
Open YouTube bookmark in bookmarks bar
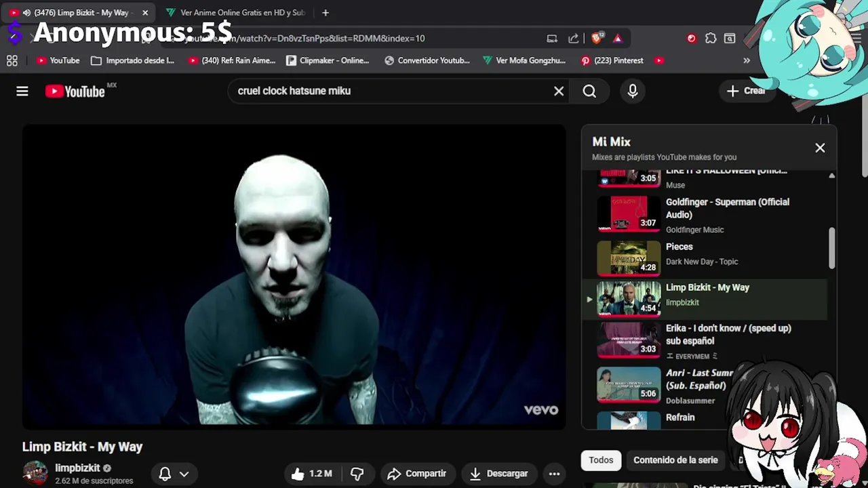point(58,60)
